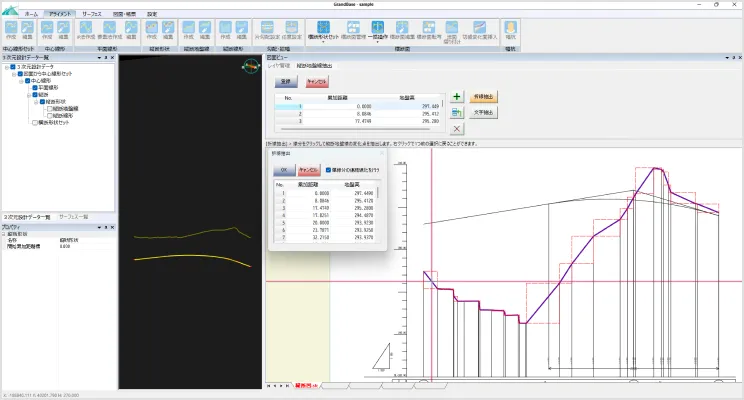
Task: Switch to the 図面・帳票 ribbon tab
Action: click(x=124, y=14)
